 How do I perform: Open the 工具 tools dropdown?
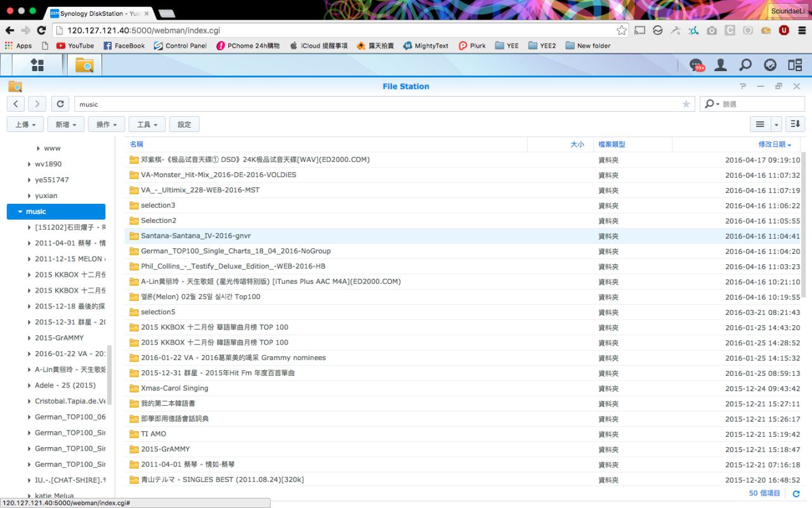(147, 124)
